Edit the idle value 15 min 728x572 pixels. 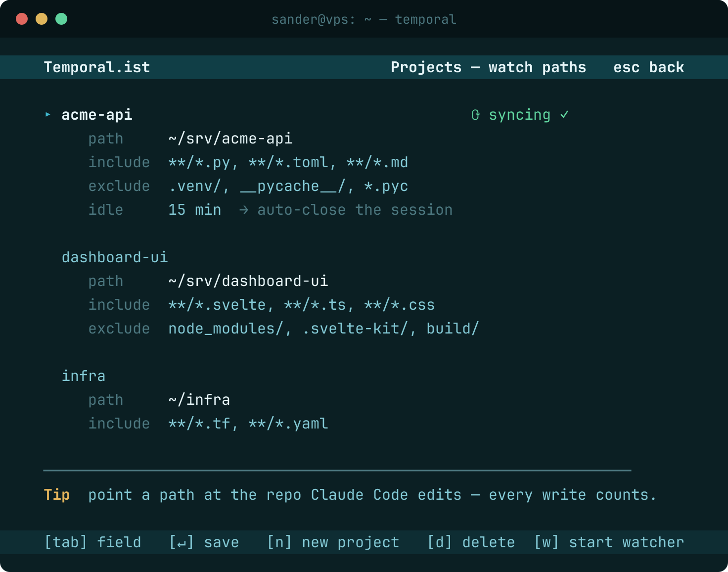point(195,210)
